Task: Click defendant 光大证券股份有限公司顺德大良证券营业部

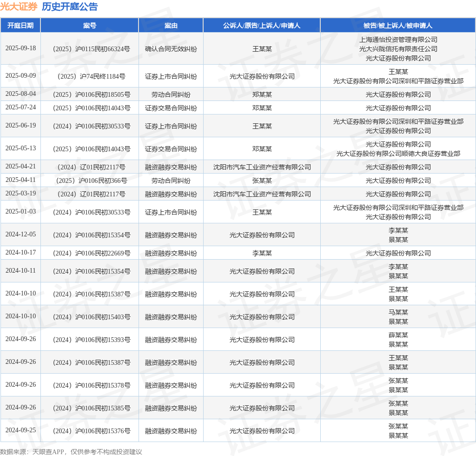Action: pyautogui.click(x=398, y=154)
